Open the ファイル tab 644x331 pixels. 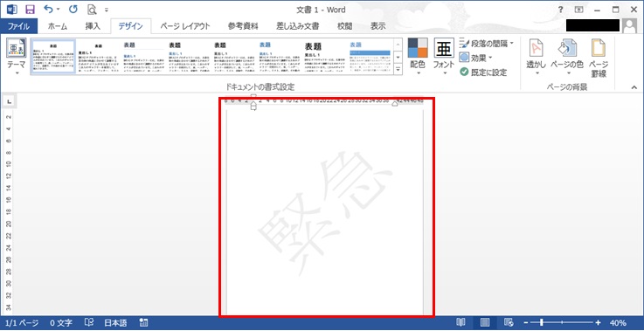tap(19, 26)
